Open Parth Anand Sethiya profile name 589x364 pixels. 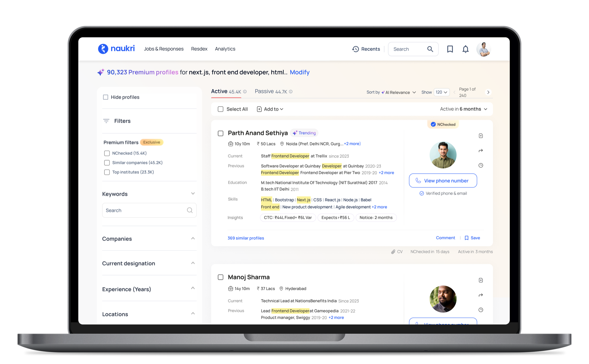[x=258, y=133]
